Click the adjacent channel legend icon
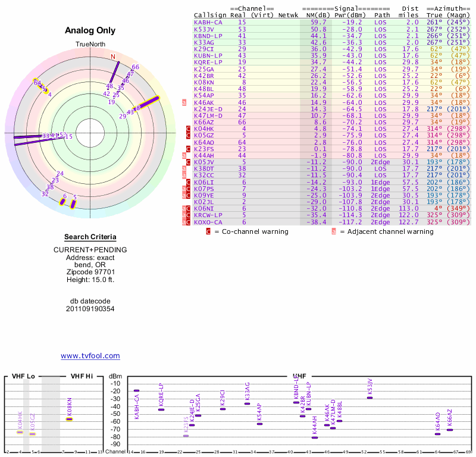The width and height of the screenshot is (476, 457). 334,231
